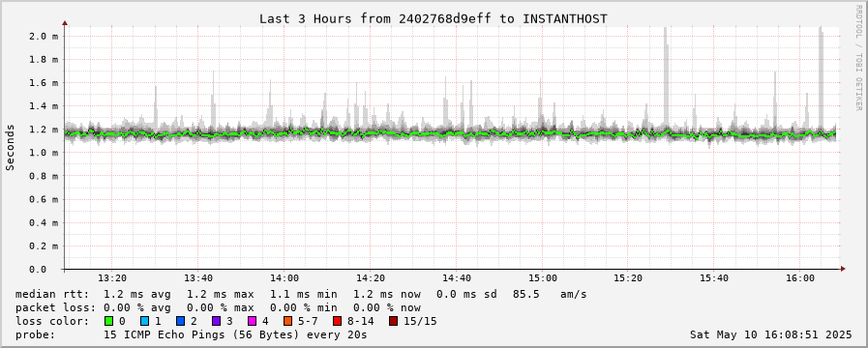Viewport: 868px width, 348px height.
Task: Click the magenta loss color 4 swatch
Action: tap(252, 321)
